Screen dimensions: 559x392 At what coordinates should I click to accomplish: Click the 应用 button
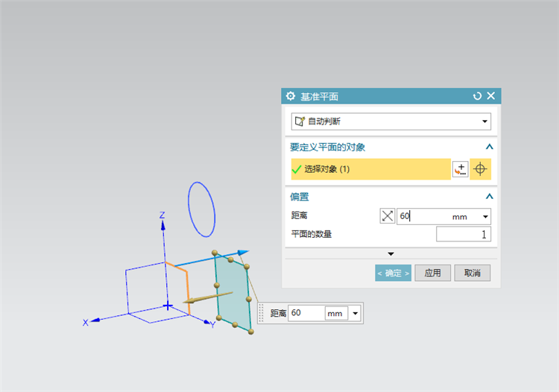[x=432, y=273]
